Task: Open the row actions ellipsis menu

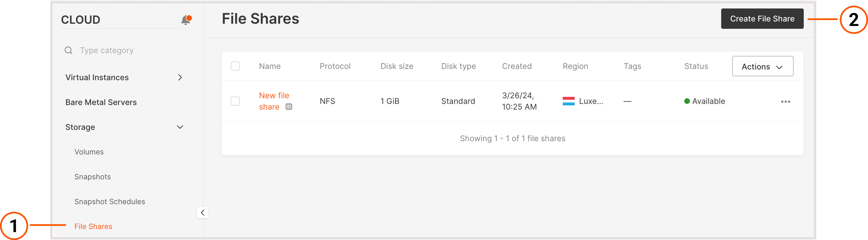Action: [786, 101]
